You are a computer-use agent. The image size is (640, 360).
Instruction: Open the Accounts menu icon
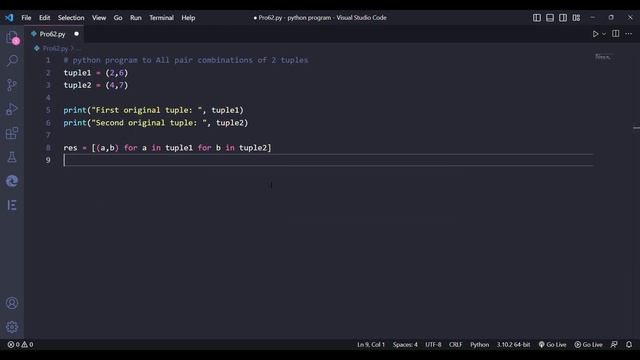point(12,303)
